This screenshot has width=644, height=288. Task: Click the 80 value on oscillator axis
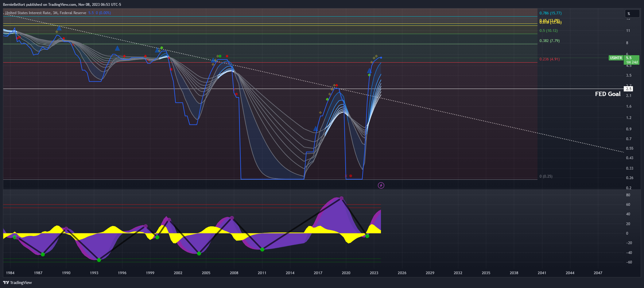tap(628, 195)
